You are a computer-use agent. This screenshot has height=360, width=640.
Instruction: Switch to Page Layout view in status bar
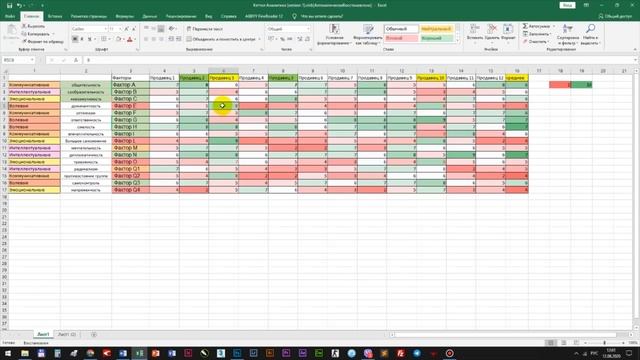coord(564,343)
